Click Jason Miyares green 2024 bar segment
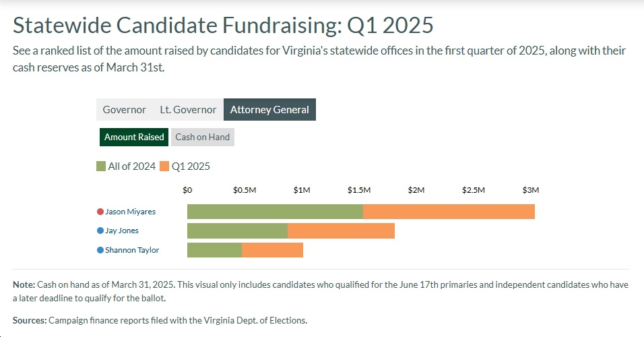 coord(275,212)
